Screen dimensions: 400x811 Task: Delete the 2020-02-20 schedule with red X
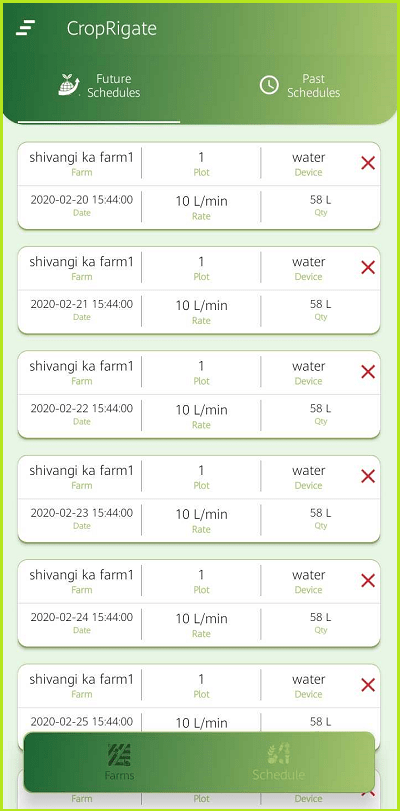368,163
